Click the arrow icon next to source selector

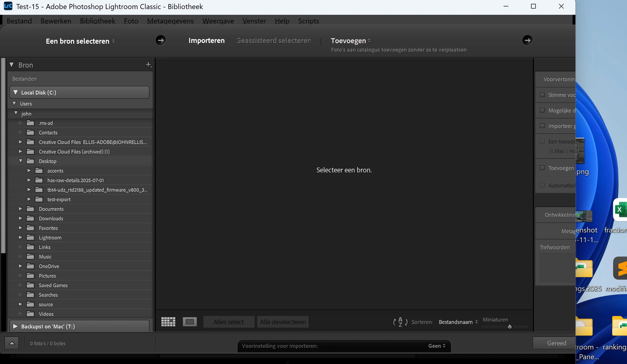(x=161, y=40)
